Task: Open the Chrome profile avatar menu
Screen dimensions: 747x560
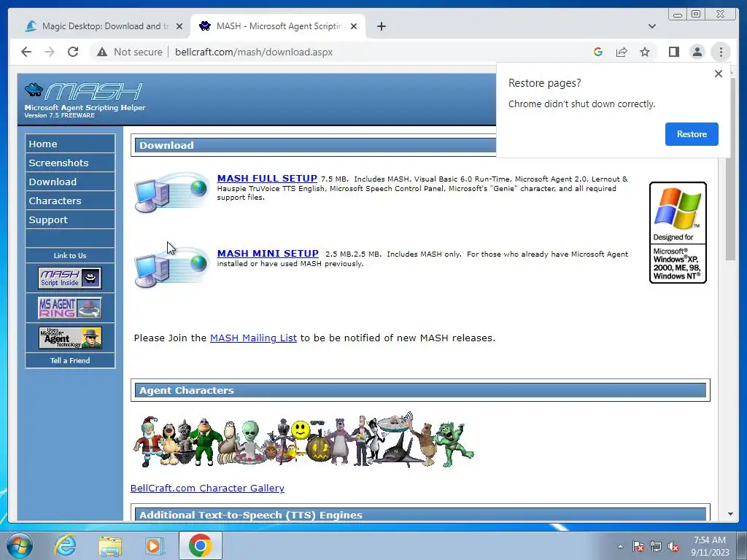Action: [x=697, y=52]
